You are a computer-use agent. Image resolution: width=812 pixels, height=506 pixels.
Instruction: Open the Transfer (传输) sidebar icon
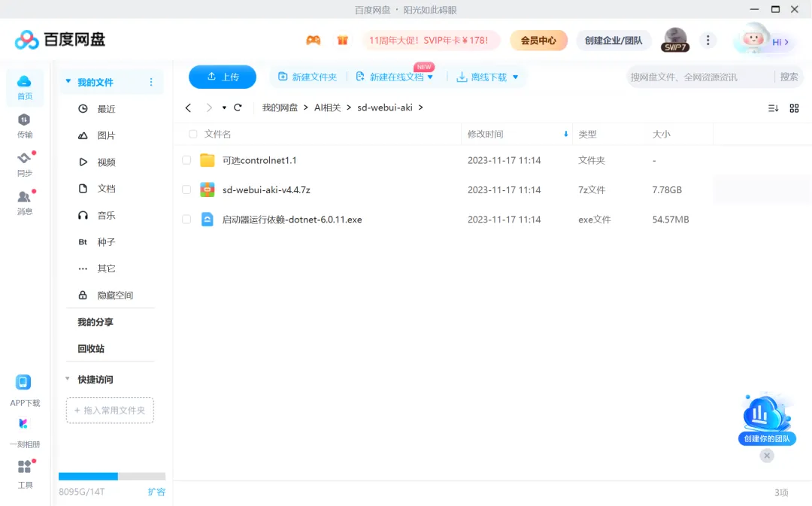coord(24,126)
